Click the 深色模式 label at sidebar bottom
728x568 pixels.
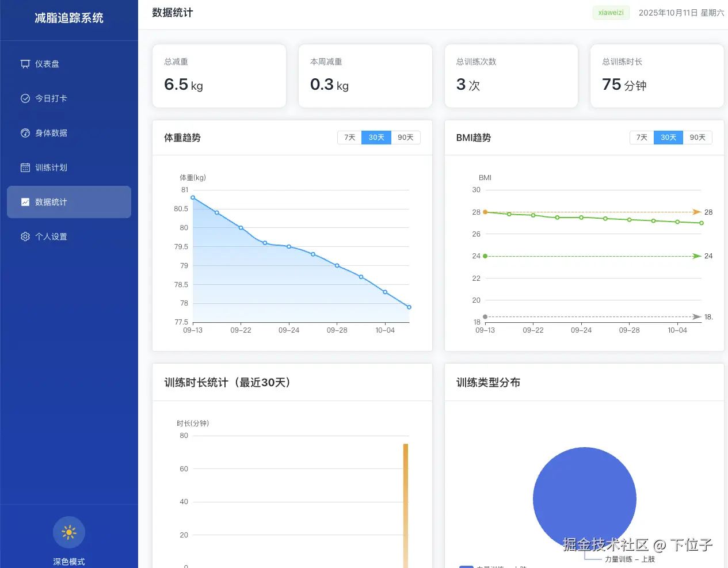(68, 561)
